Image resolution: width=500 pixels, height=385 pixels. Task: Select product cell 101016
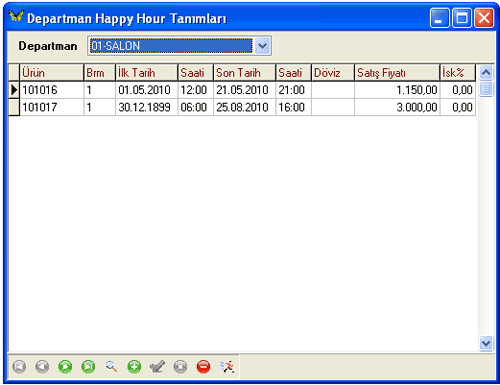pos(52,90)
